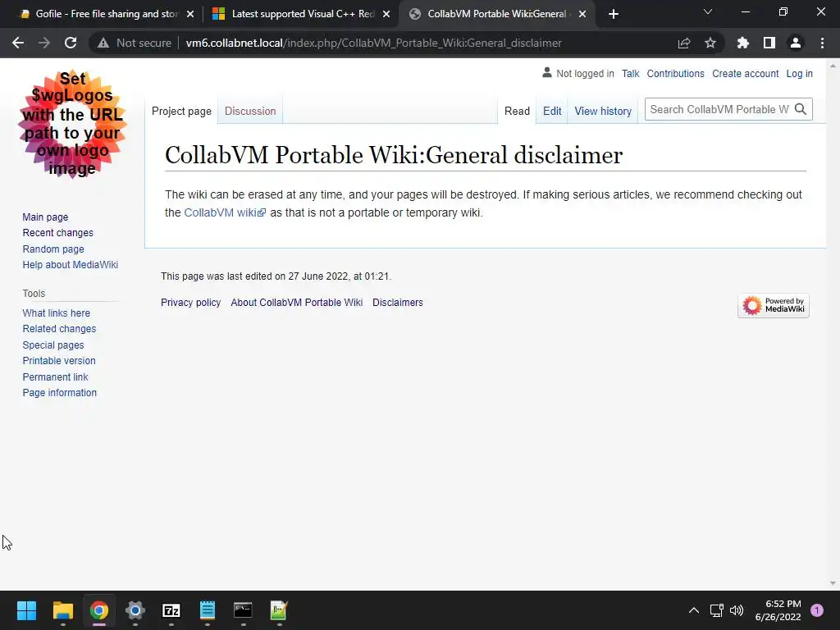Image resolution: width=840 pixels, height=630 pixels.
Task: Open the Permanent link
Action: click(x=55, y=377)
